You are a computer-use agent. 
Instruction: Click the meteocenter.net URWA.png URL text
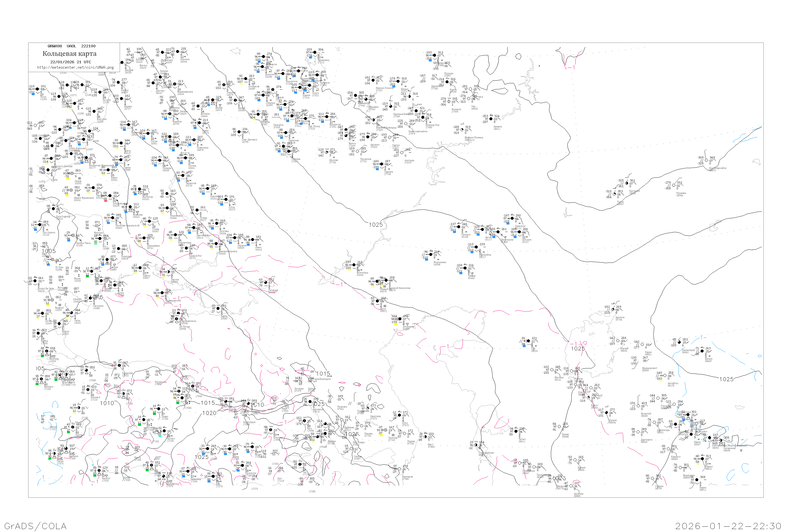point(75,68)
